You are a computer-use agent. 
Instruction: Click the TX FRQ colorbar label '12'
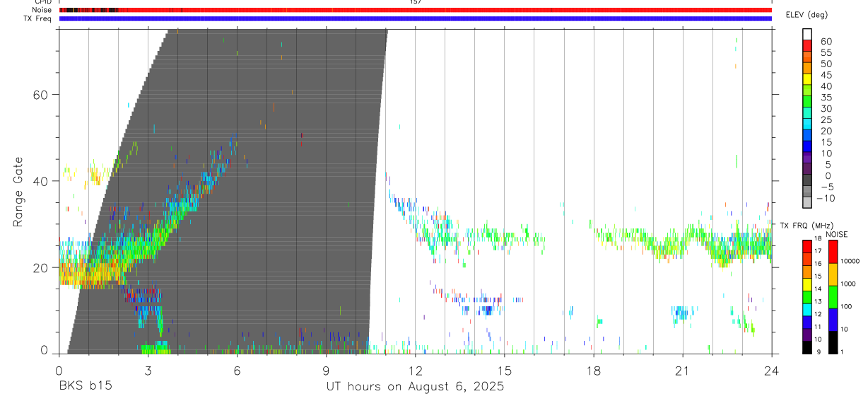(819, 314)
